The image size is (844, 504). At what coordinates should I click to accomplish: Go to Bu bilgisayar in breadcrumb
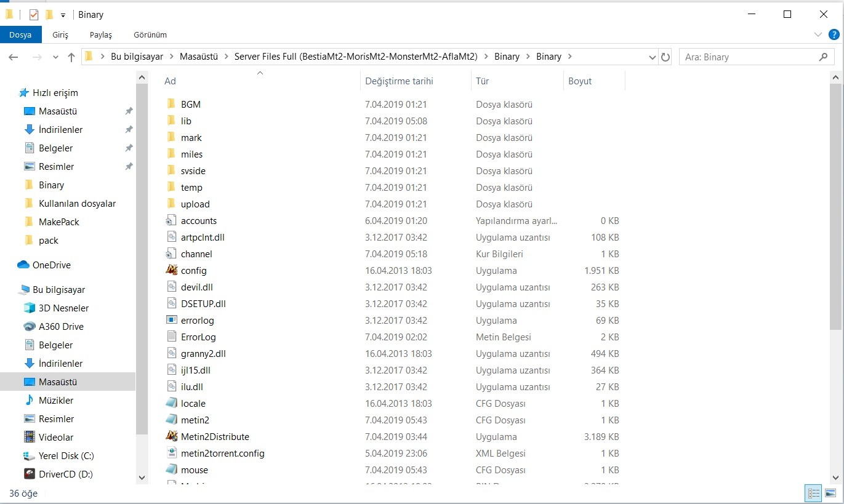[x=137, y=57]
